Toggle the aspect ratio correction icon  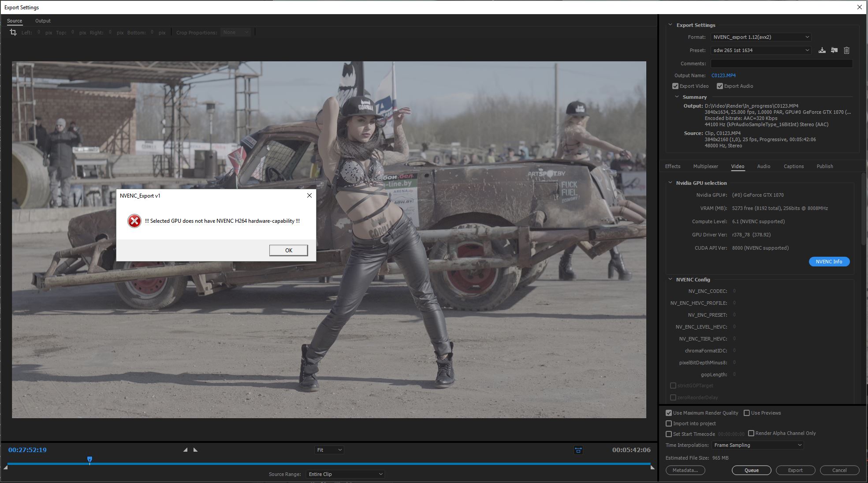click(578, 450)
